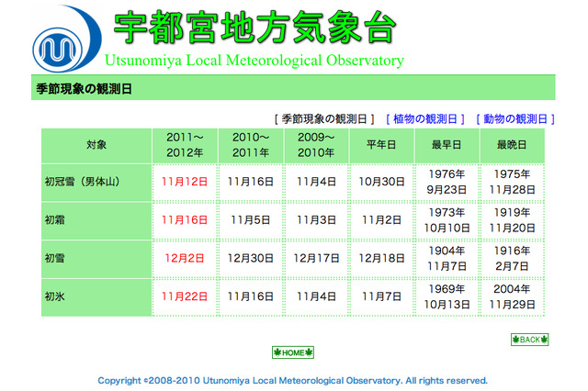This screenshot has height=391, width=588.
Task: Select the 最早日 column header
Action: (447, 145)
